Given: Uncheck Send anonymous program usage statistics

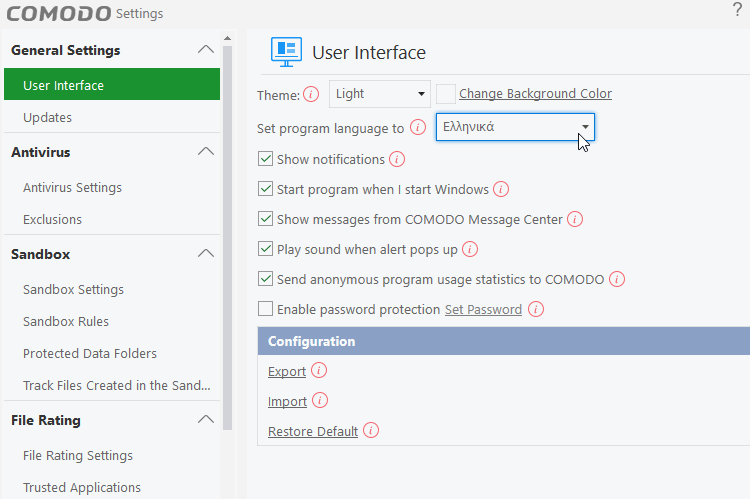Looking at the screenshot, I should tap(265, 279).
